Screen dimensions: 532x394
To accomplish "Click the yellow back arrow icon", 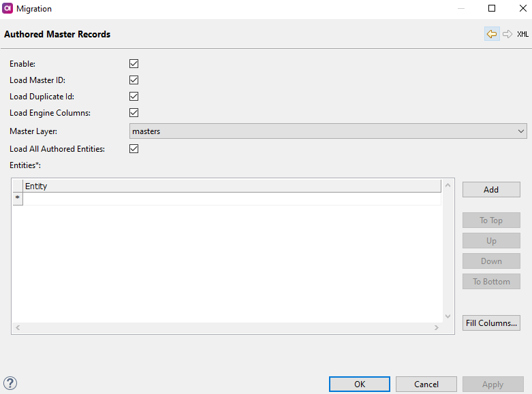I will [492, 34].
